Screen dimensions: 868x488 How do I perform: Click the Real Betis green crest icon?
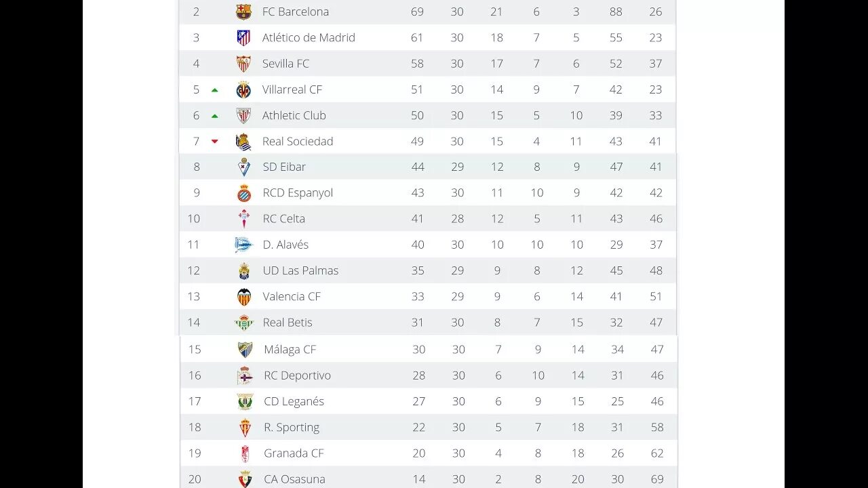pos(244,323)
